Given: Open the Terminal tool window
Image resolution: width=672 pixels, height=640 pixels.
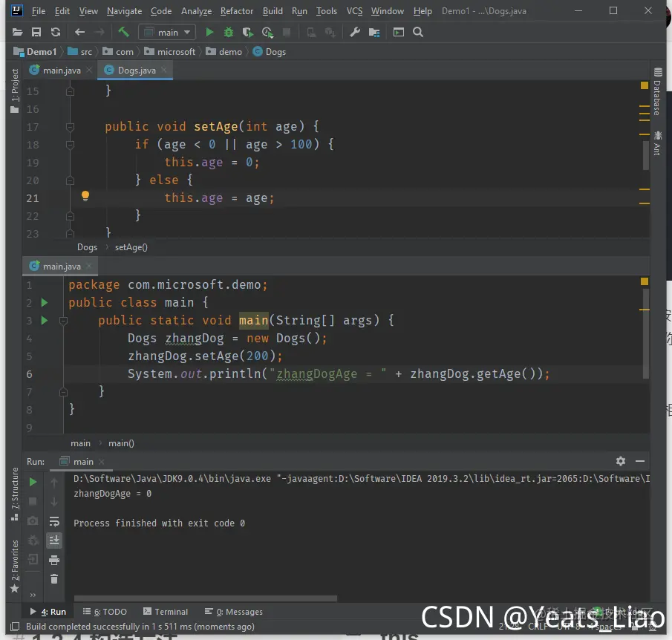Looking at the screenshot, I should [x=166, y=612].
